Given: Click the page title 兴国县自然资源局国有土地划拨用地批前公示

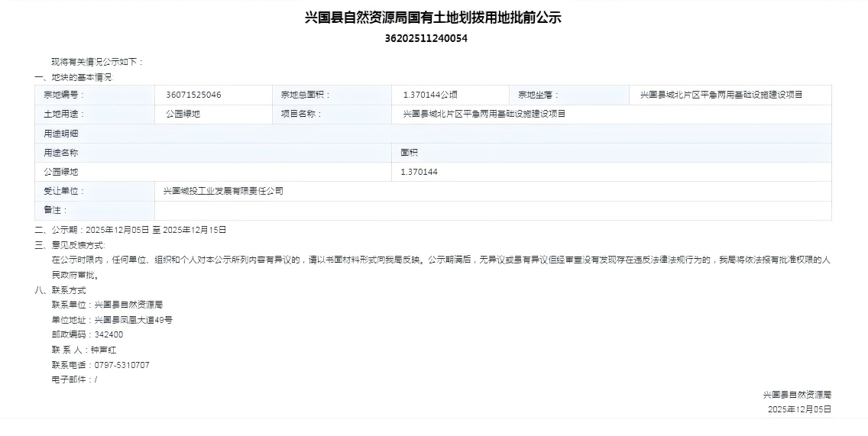Looking at the screenshot, I should 433,18.
